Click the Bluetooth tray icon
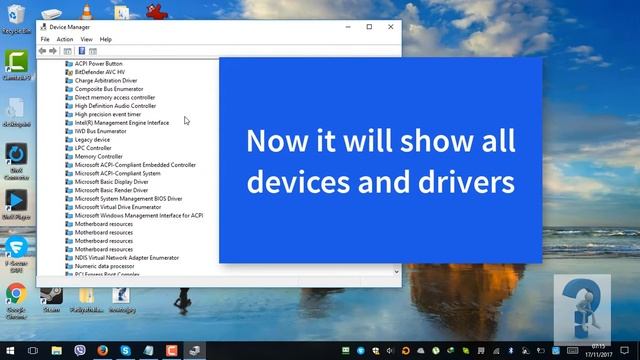640x360 pixels. pyautogui.click(x=511, y=351)
